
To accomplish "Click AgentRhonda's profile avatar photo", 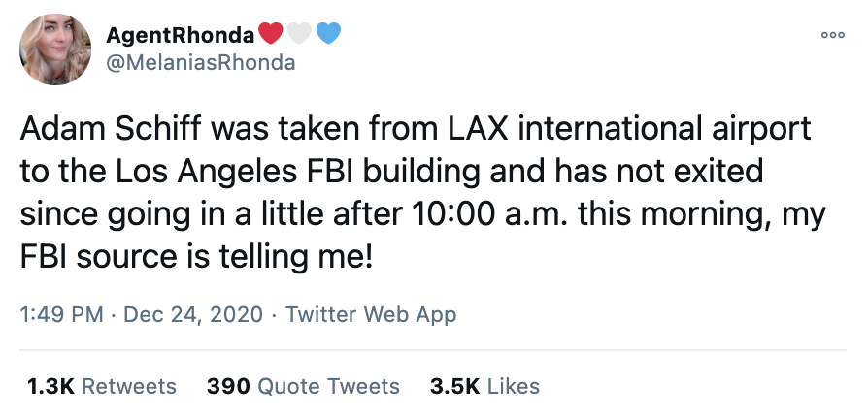I will pyautogui.click(x=55, y=49).
